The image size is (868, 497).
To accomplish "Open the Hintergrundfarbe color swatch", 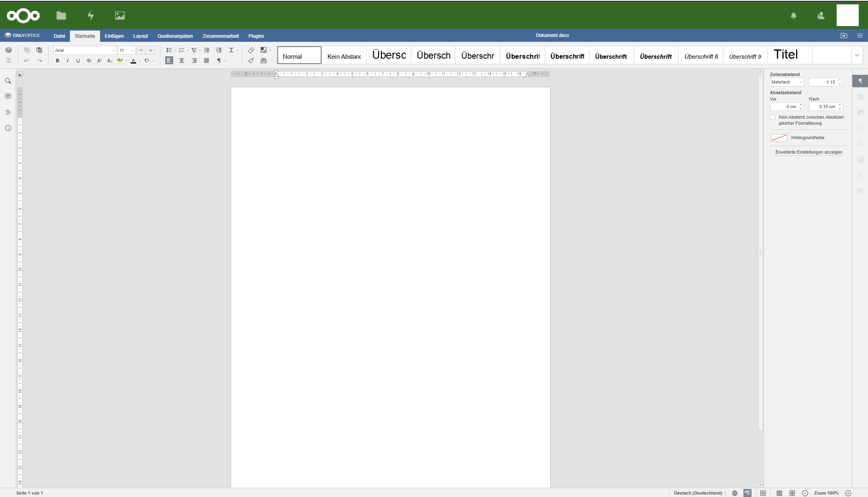I will tap(779, 138).
